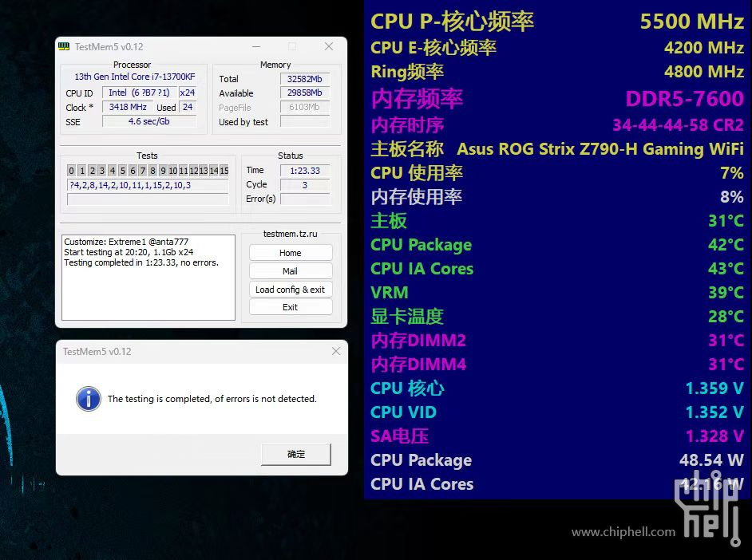The width and height of the screenshot is (752, 560).
Task: Click the 'Customize: Extreme1 @anta777' log line
Action: (x=126, y=242)
